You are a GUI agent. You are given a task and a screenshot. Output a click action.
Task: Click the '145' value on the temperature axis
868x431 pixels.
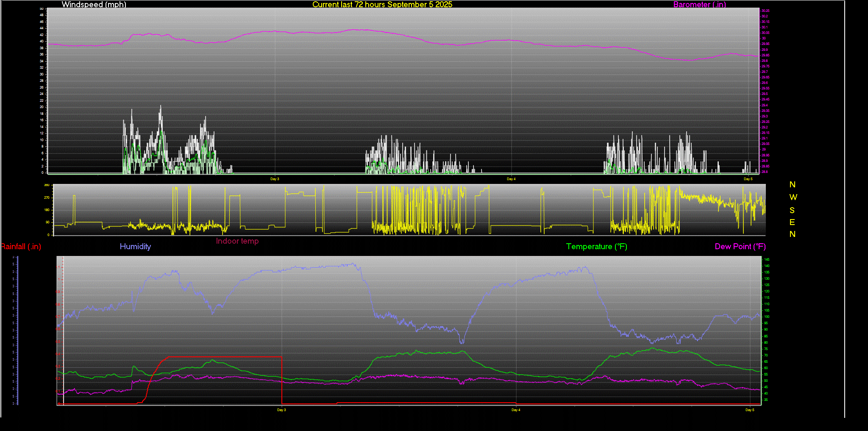click(x=767, y=259)
